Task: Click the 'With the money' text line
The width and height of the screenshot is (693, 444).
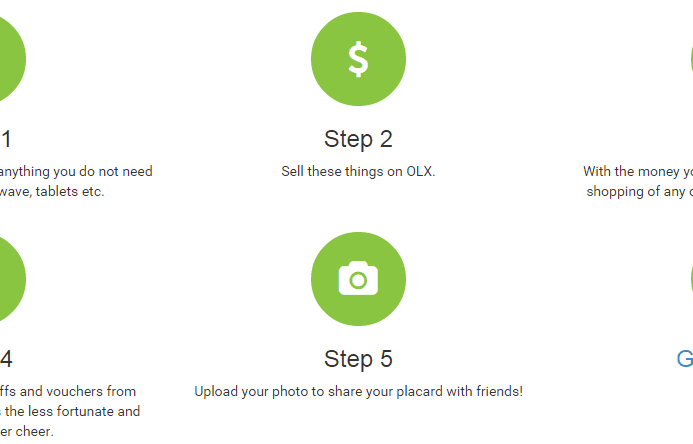Action: pyautogui.click(x=638, y=171)
